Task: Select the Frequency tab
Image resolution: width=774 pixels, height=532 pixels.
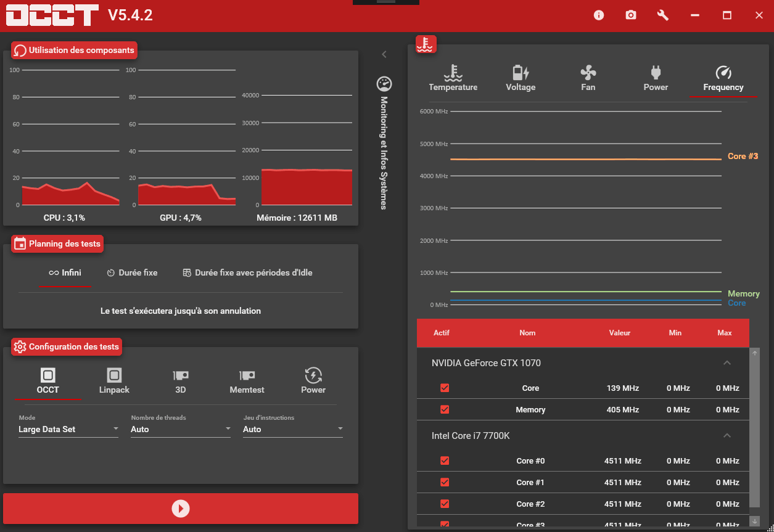Action: pos(723,77)
